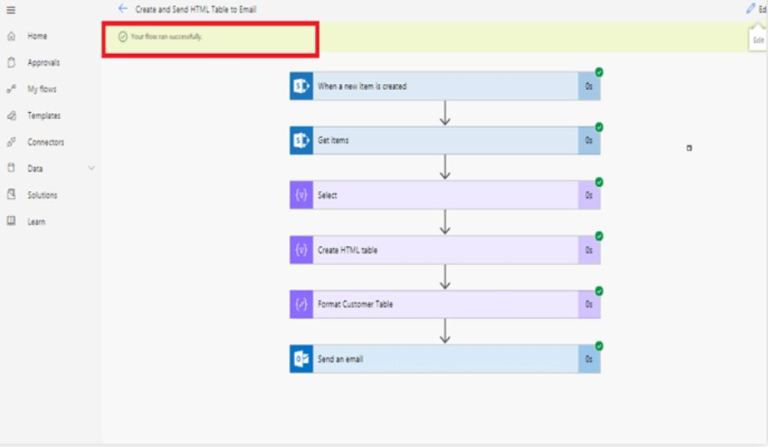This screenshot has width=768, height=447.
Task: Click the Solutions icon
Action: 11,194
